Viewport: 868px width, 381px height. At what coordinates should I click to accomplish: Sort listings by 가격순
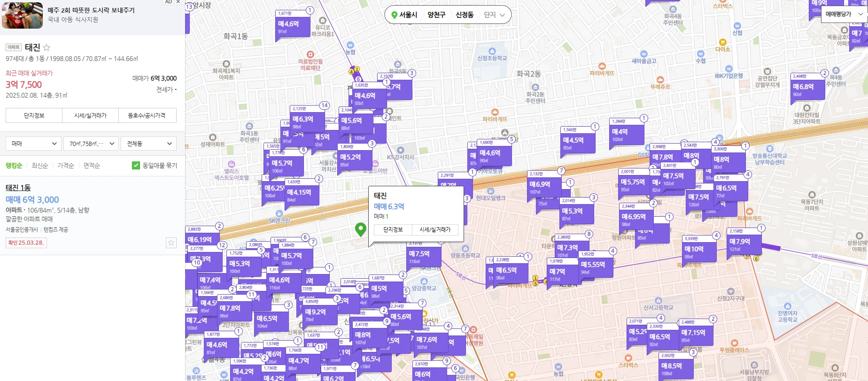pyautogui.click(x=66, y=166)
